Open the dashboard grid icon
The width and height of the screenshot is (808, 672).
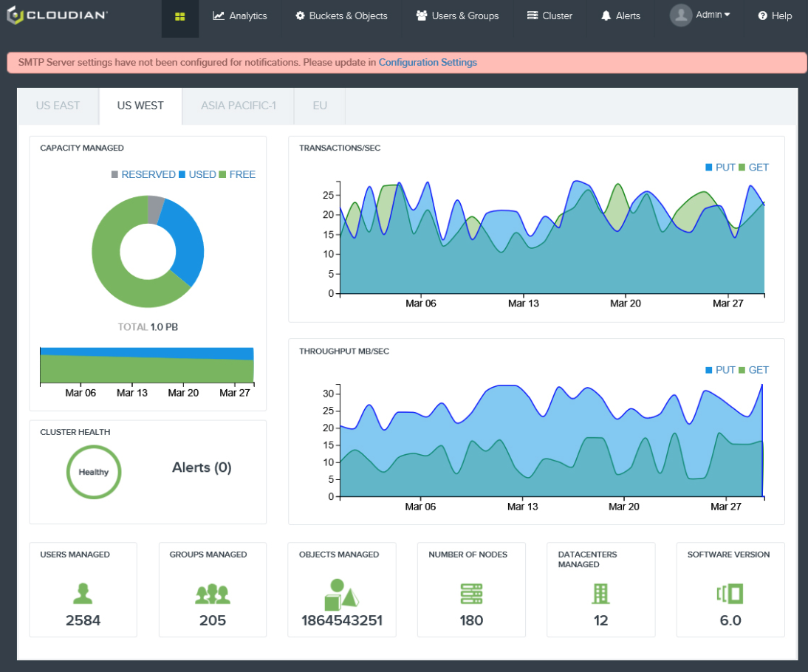coord(179,16)
